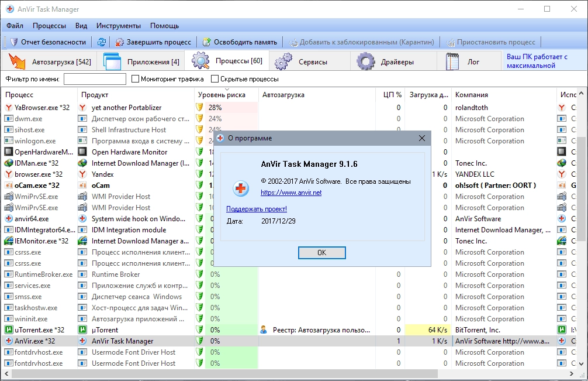This screenshot has width=588, height=381.
Task: Select the smss.exe process row
Action: (x=289, y=297)
